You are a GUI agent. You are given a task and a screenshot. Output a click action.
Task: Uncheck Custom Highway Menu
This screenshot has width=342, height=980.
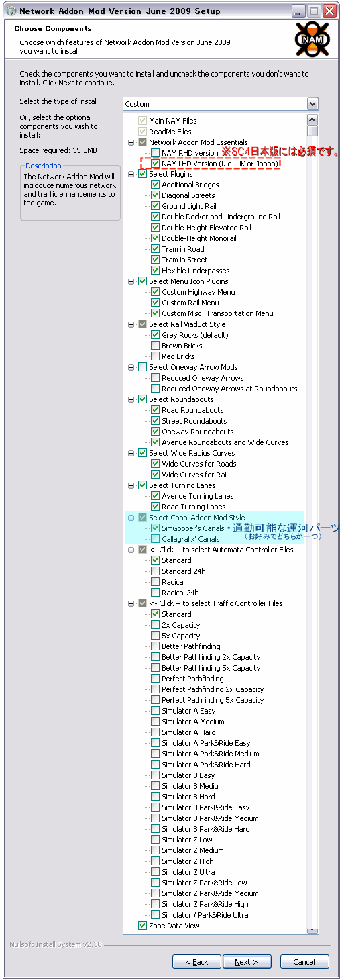[156, 292]
